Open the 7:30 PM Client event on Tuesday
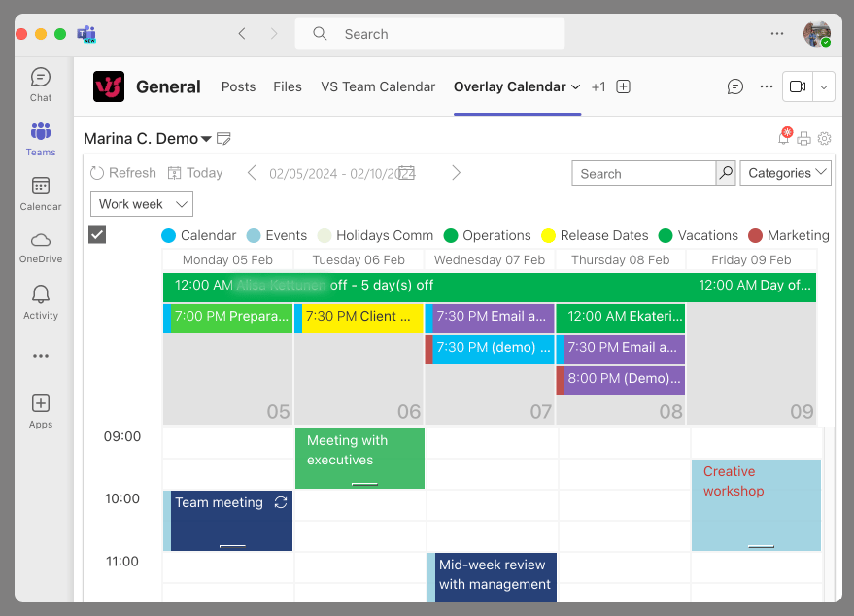 click(x=359, y=318)
